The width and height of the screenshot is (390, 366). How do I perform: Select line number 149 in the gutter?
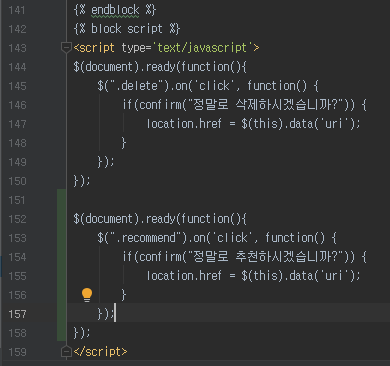[17, 162]
